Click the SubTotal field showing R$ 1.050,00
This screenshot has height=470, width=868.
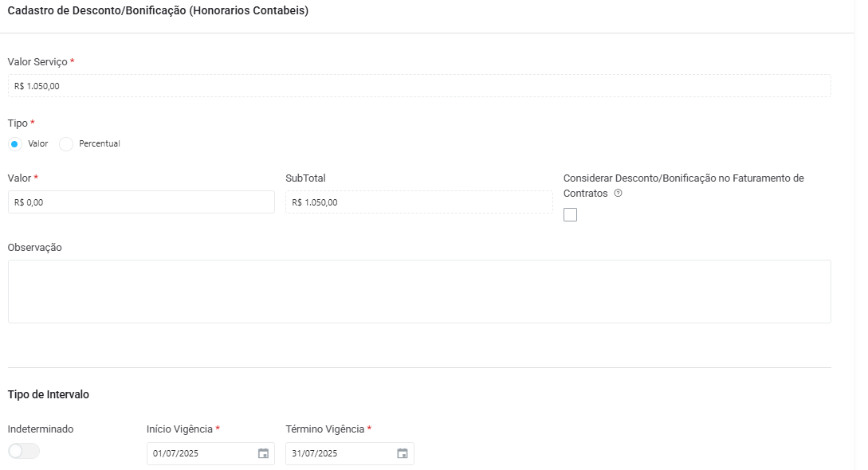click(419, 202)
